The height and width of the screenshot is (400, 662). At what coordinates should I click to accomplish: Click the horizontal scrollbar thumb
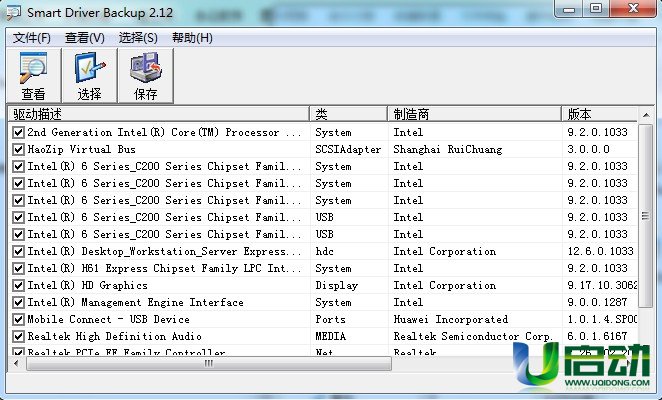(x=209, y=363)
